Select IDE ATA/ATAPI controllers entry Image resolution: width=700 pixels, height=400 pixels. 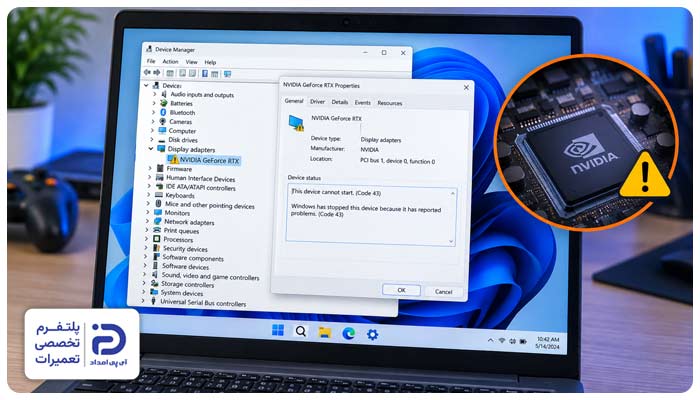(200, 188)
